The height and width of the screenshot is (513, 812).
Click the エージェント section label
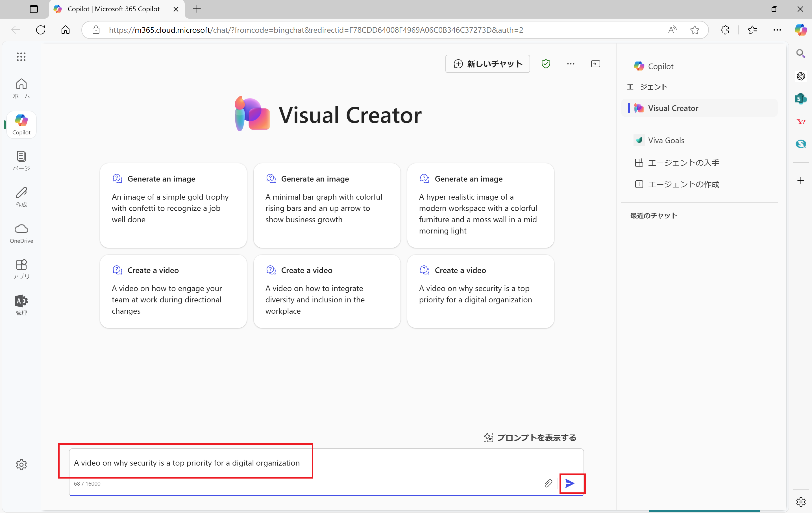(x=647, y=87)
